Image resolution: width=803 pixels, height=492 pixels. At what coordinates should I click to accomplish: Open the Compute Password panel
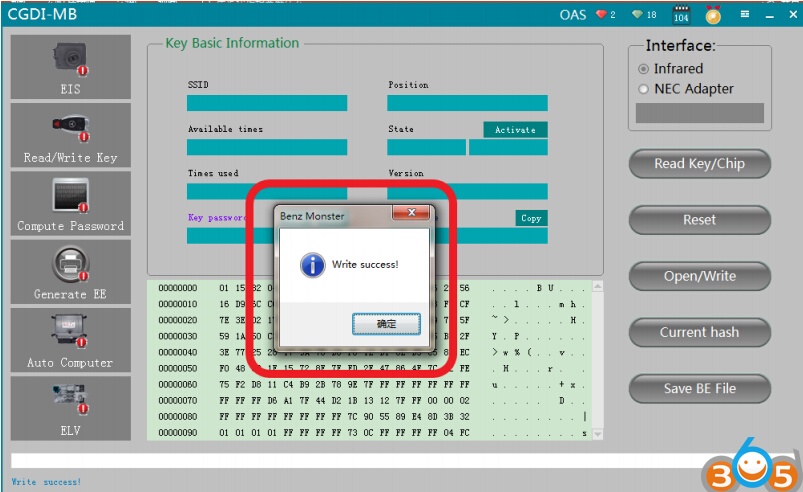71,204
